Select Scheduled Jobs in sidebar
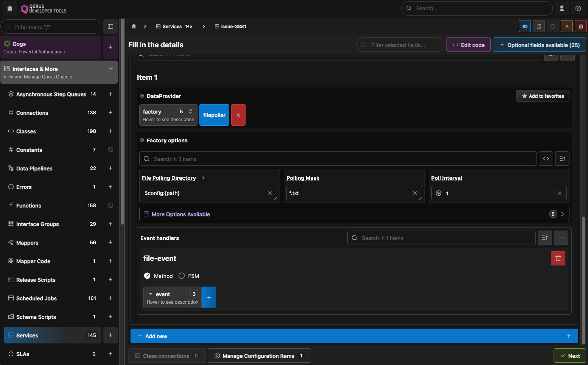Image resolution: width=588 pixels, height=365 pixels. 36,298
